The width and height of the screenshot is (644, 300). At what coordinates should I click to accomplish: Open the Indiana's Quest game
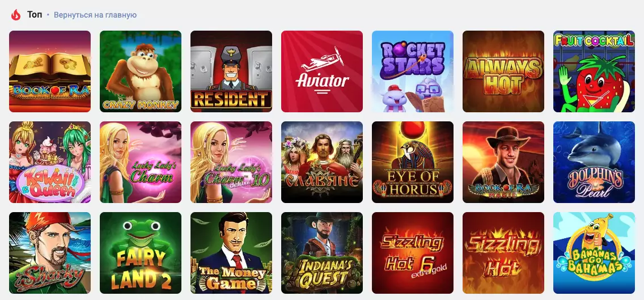(322, 253)
